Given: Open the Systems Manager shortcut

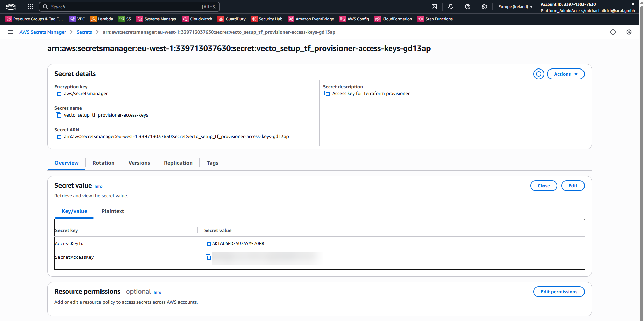Looking at the screenshot, I should tap(157, 19).
